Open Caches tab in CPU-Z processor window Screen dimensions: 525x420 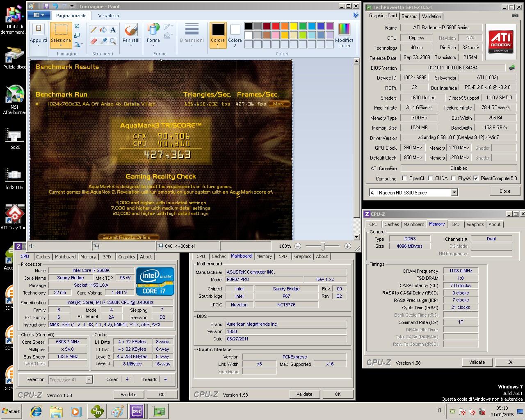(43, 257)
